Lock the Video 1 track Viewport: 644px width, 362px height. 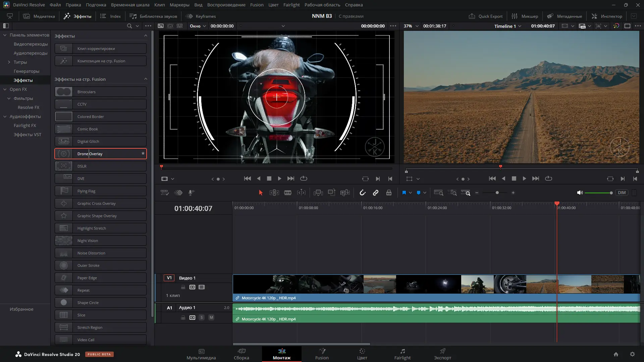183,287
